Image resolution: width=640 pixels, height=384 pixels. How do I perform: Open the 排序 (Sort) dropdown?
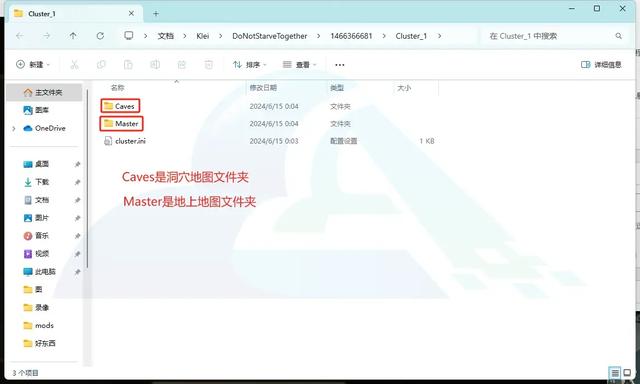[249, 64]
